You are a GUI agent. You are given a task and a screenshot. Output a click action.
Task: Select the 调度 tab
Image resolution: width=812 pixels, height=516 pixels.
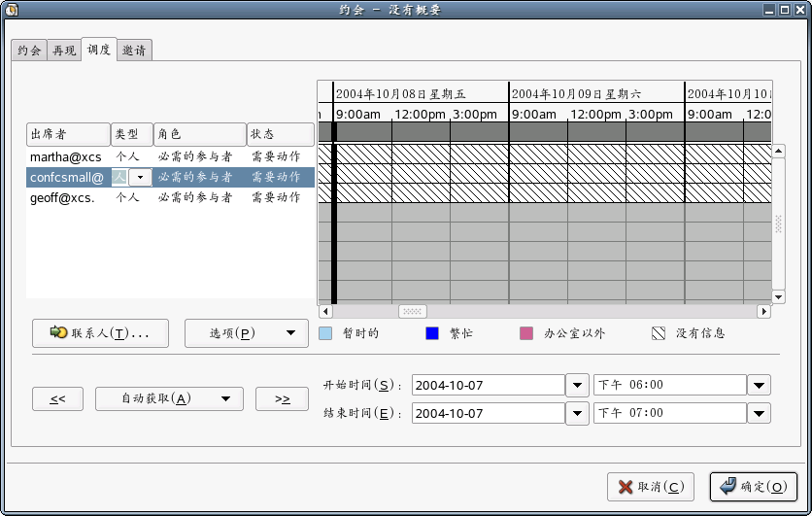(x=99, y=50)
